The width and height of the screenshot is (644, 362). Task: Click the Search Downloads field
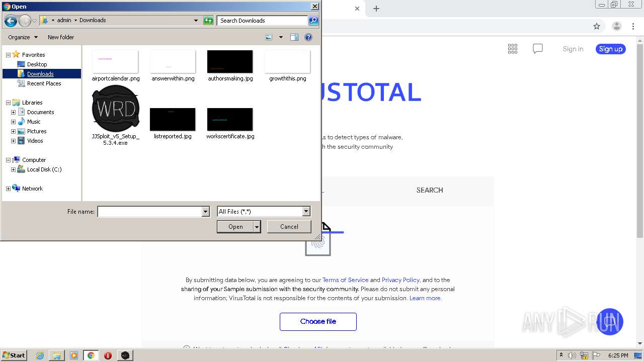click(x=263, y=21)
